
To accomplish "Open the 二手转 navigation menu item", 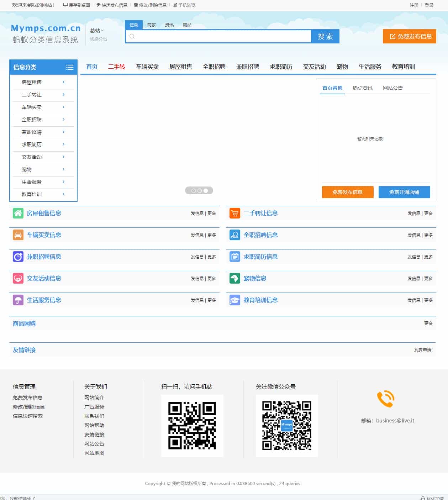I will pos(117,67).
